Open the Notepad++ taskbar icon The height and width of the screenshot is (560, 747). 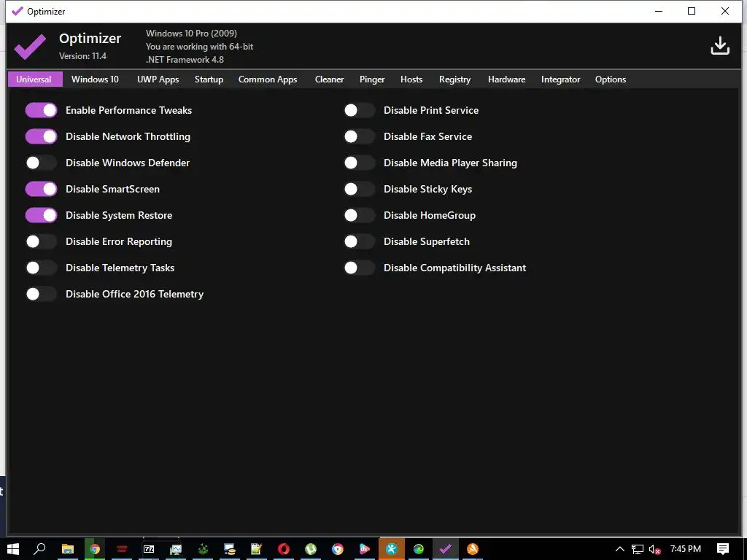(x=257, y=549)
